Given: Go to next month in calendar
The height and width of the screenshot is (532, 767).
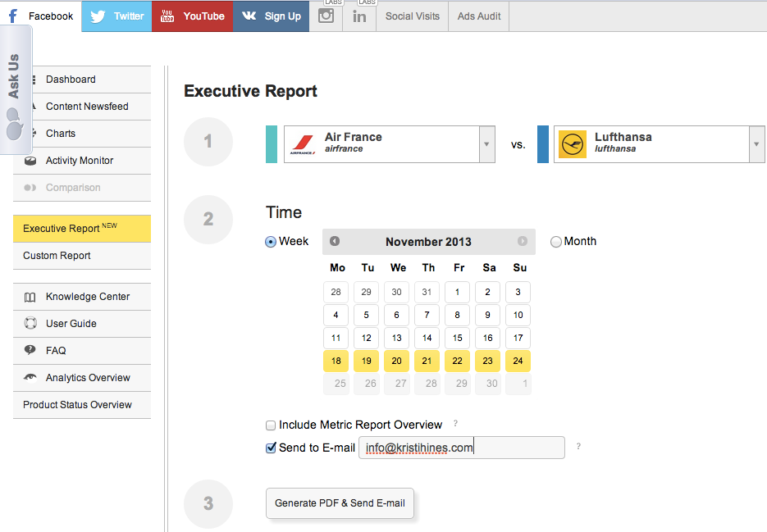Looking at the screenshot, I should point(523,241).
